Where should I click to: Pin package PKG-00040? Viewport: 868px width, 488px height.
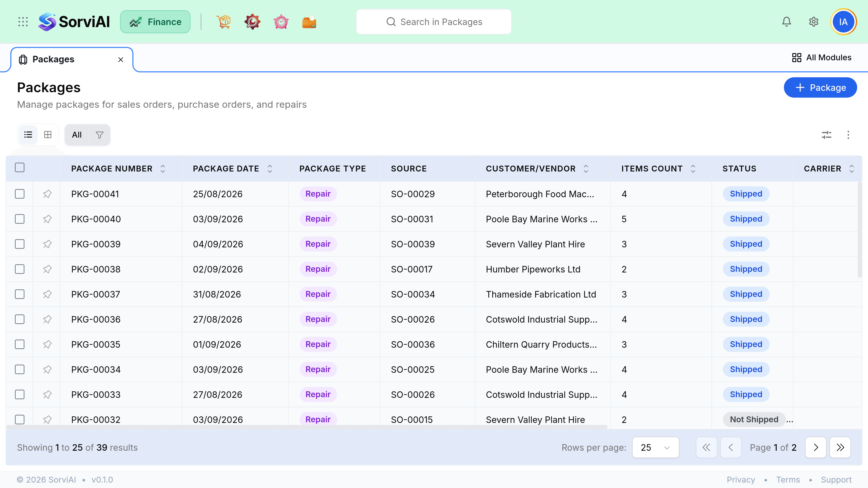47,219
